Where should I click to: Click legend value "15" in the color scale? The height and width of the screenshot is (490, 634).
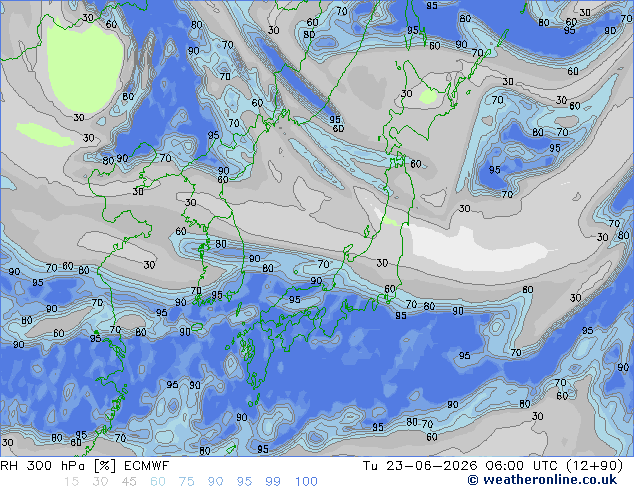tap(71, 482)
